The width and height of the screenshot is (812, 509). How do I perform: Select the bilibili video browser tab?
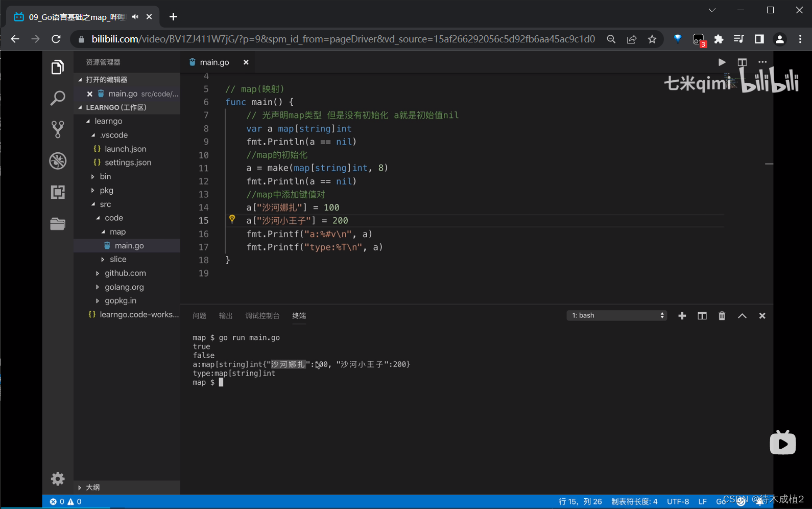click(x=77, y=17)
